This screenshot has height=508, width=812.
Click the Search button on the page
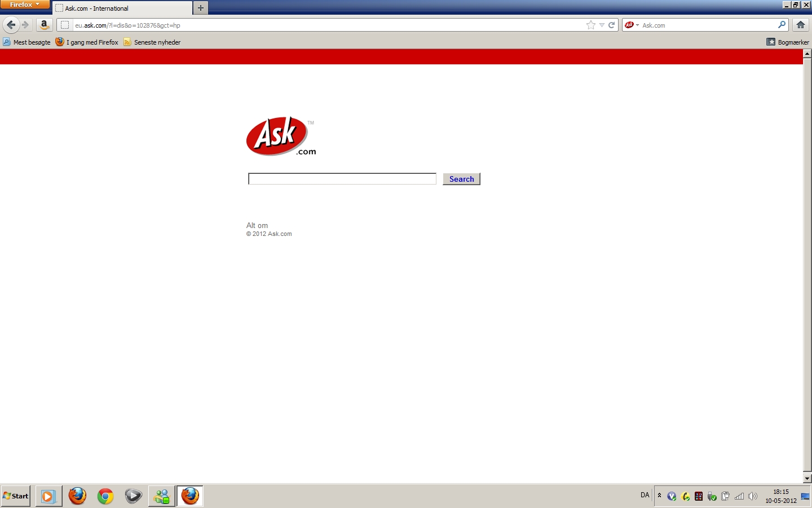pos(461,179)
